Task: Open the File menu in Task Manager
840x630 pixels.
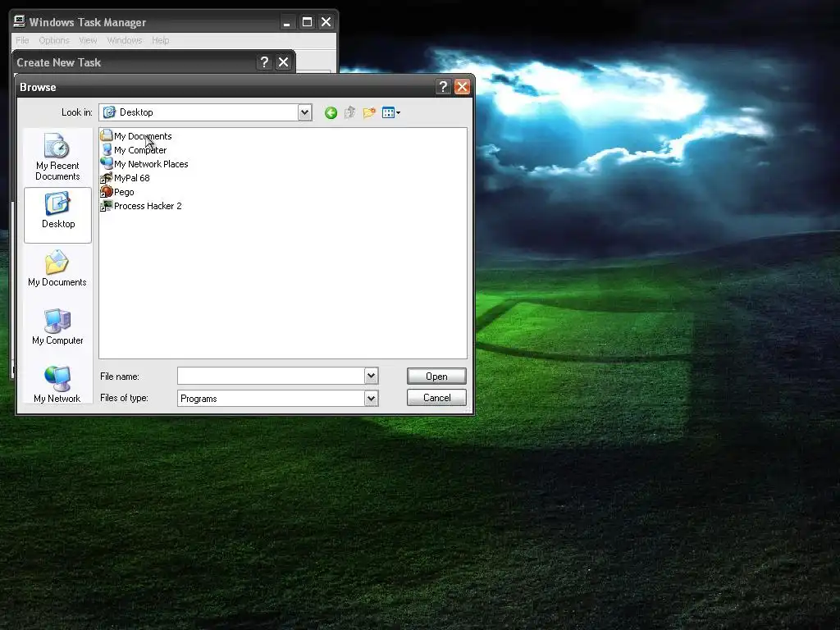Action: (22, 40)
